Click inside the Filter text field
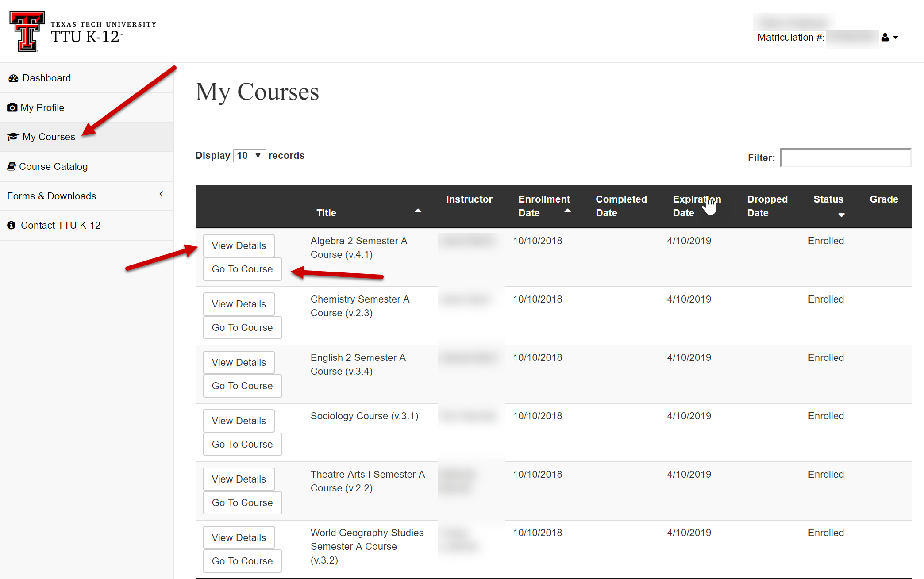Image resolution: width=924 pixels, height=579 pixels. [x=845, y=157]
